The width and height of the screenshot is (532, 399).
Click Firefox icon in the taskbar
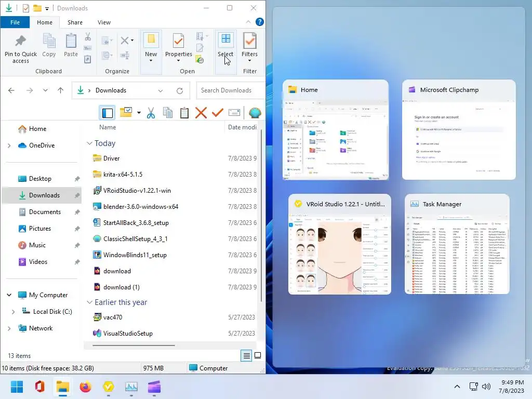click(86, 387)
